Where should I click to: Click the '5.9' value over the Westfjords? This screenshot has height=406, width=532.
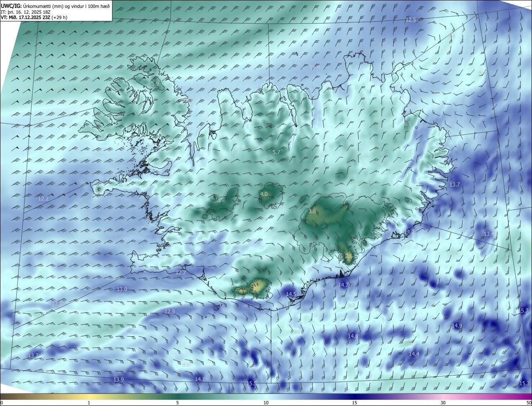(155, 83)
